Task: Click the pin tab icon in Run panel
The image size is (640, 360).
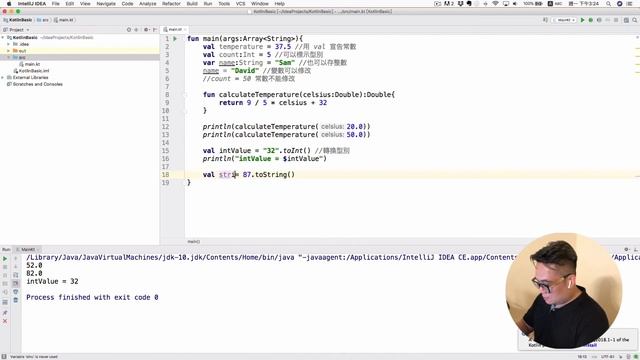Action: point(5,313)
